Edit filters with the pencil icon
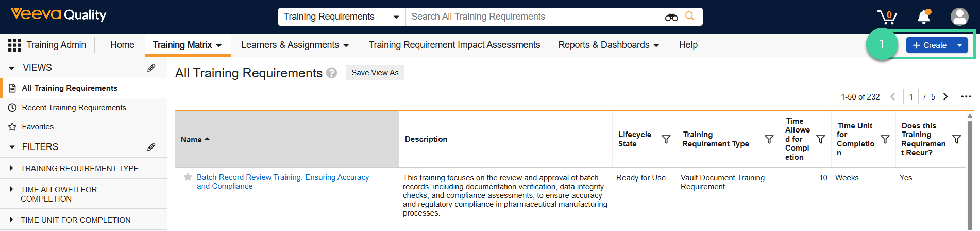The width and height of the screenshot is (980, 231). (x=151, y=147)
